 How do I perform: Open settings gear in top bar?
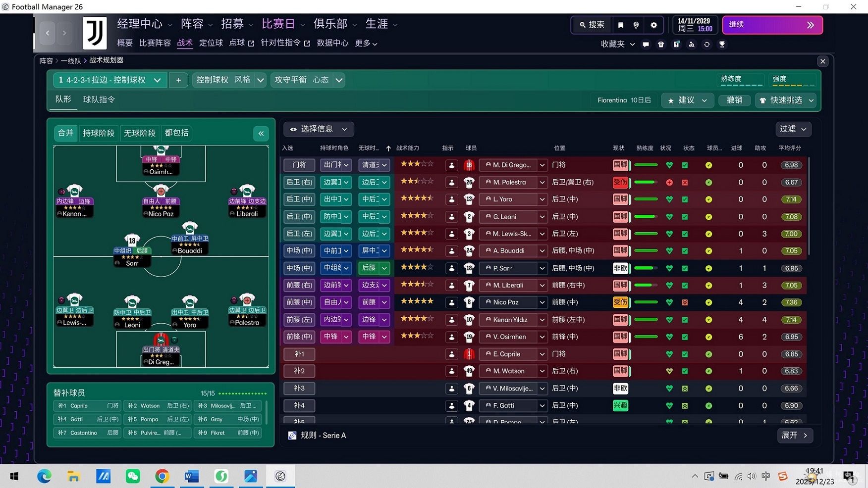(x=653, y=25)
